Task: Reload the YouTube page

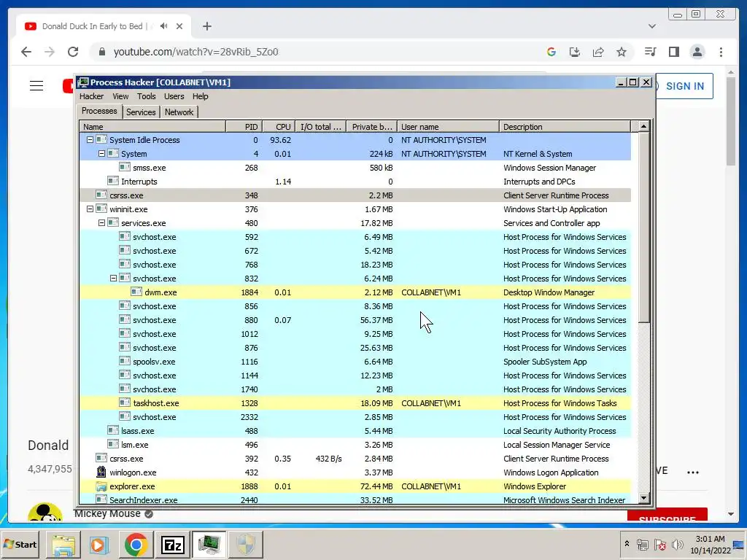Action: pos(73,52)
